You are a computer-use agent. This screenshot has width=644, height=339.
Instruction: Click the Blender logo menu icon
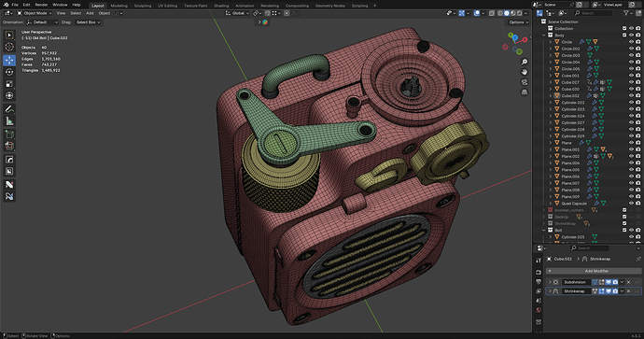pos(6,5)
